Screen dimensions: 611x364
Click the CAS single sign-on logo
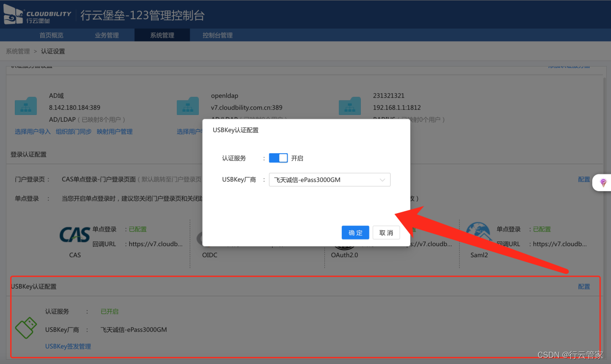[75, 235]
